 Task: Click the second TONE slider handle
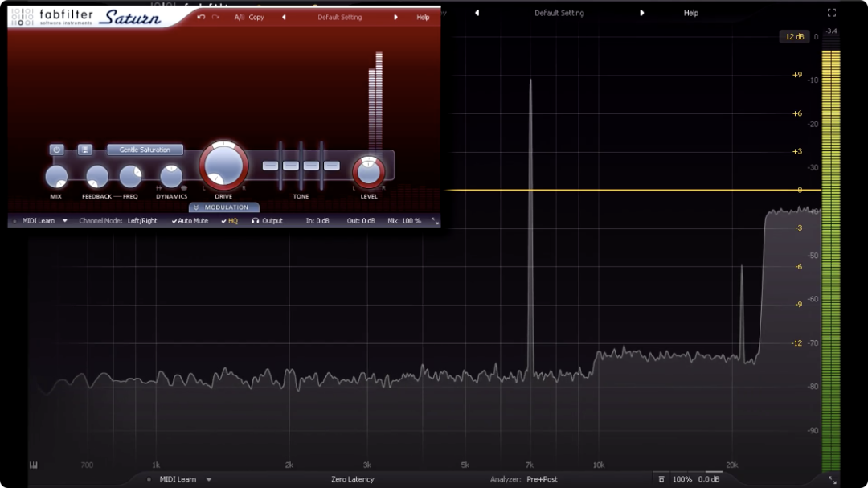click(x=291, y=166)
